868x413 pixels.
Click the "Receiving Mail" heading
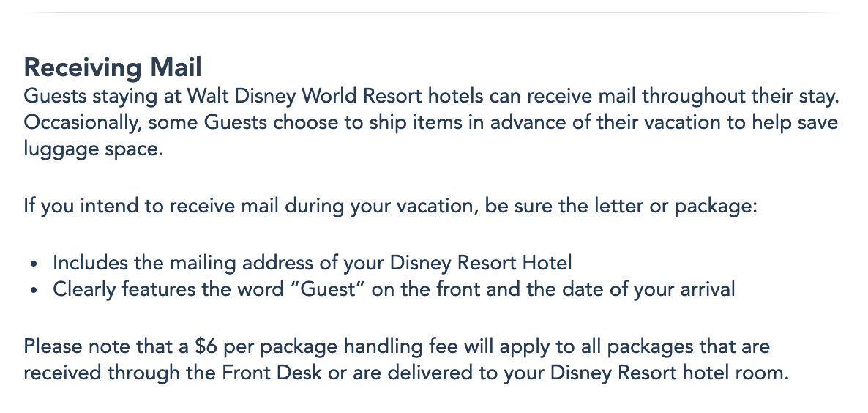click(113, 68)
